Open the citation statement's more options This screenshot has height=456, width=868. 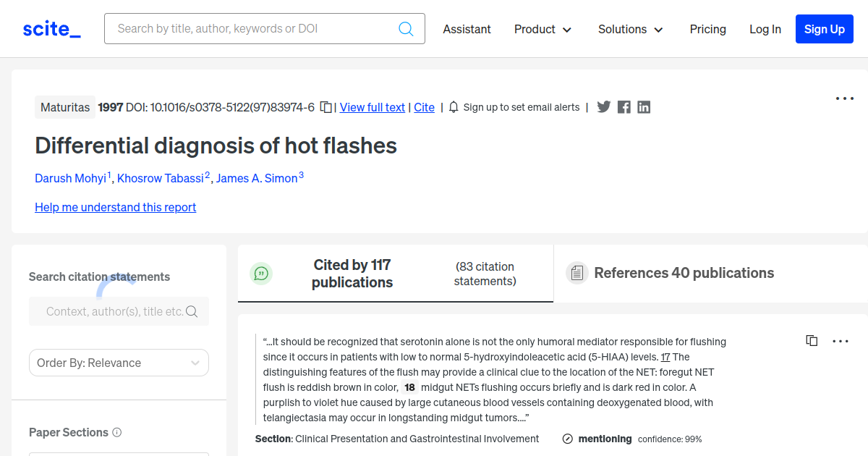tap(840, 341)
